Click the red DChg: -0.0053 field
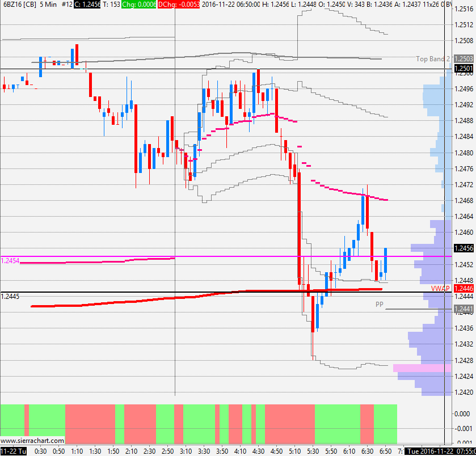This screenshot has height=456, width=476. point(179,4)
